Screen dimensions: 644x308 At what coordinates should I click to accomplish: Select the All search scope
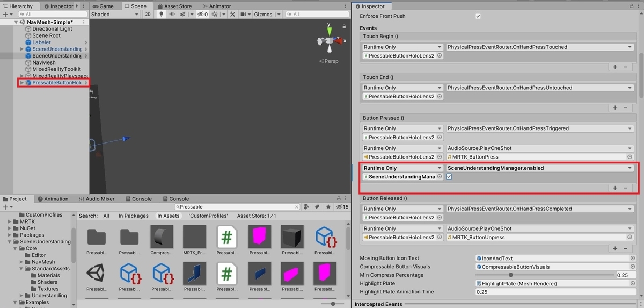coord(106,216)
